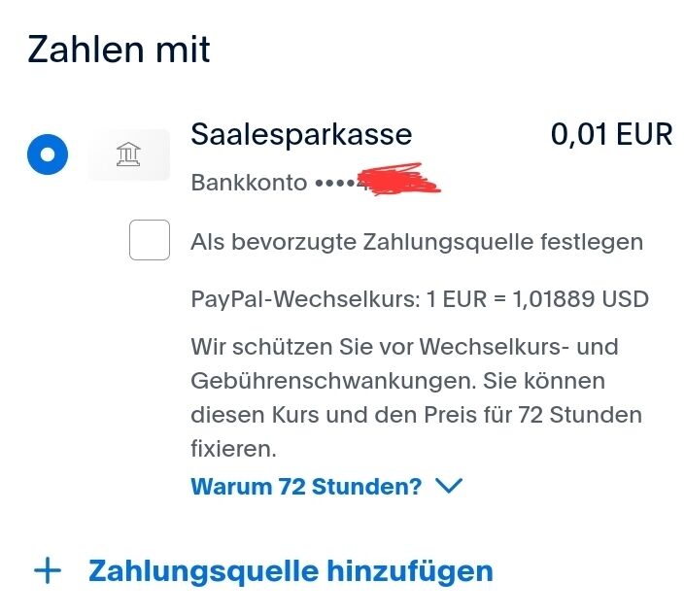Open the 'Warum 72 Stunden?' link
The width and height of the screenshot is (685, 616).
(306, 486)
